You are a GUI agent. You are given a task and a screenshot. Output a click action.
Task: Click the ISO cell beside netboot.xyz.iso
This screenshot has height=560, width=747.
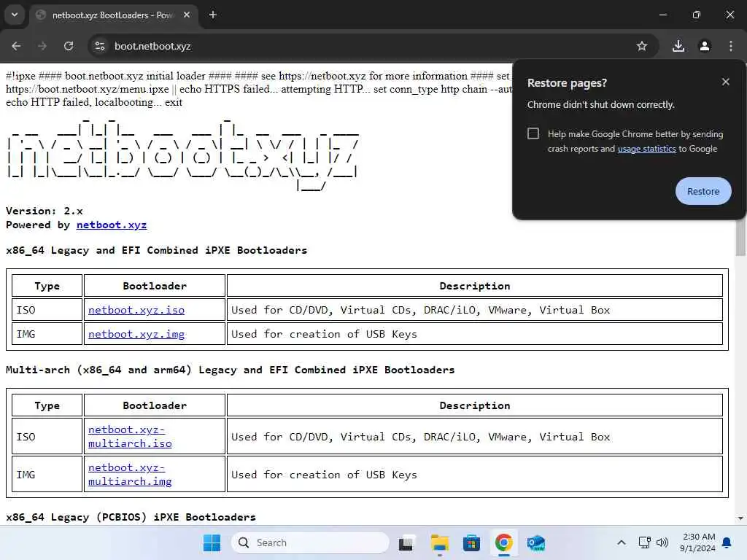coord(47,310)
